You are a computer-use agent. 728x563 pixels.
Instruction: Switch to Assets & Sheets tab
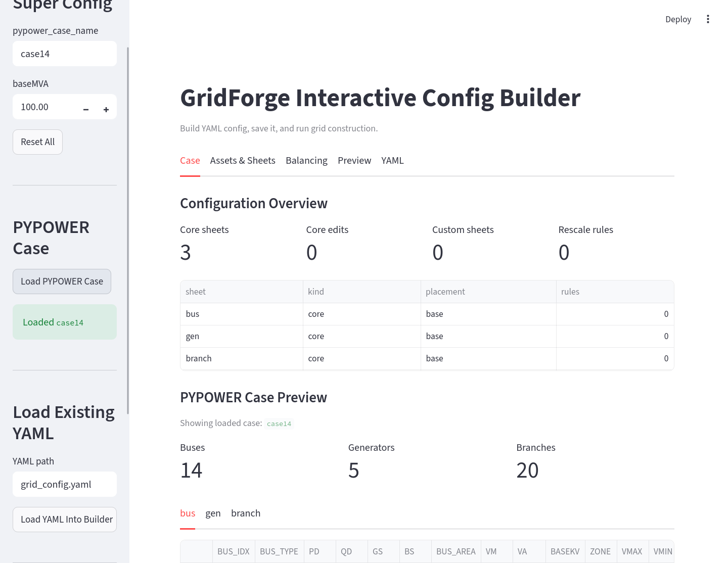[243, 161]
